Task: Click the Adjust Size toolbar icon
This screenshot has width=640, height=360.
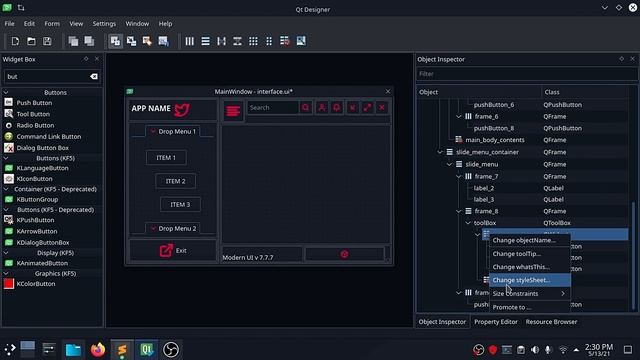Action: [x=301, y=41]
